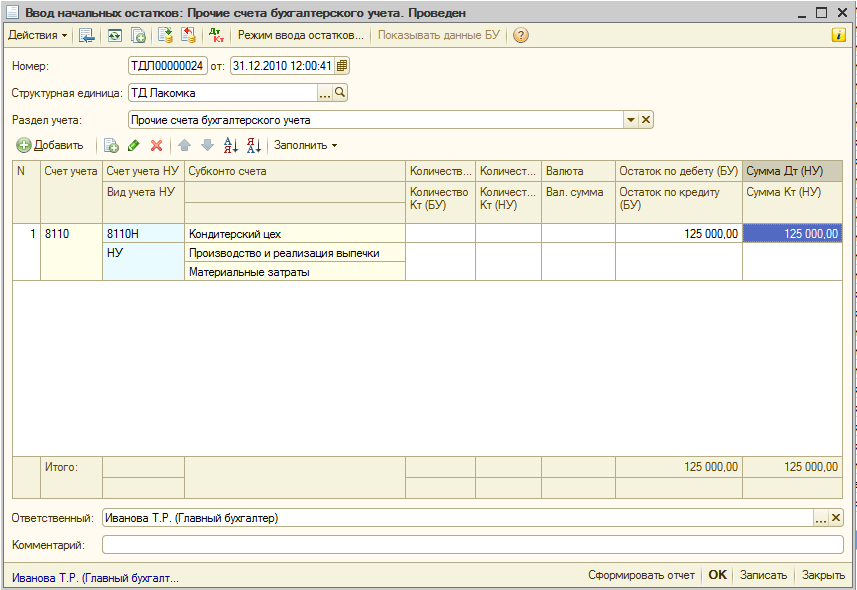This screenshot has width=857, height=590.
Task: Sort rows ascending with A-Z icon
Action: point(230,145)
